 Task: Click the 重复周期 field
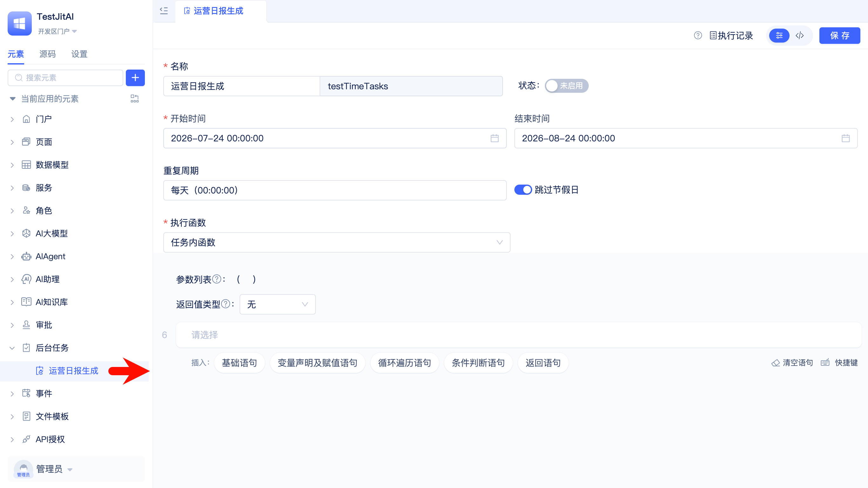pyautogui.click(x=335, y=190)
